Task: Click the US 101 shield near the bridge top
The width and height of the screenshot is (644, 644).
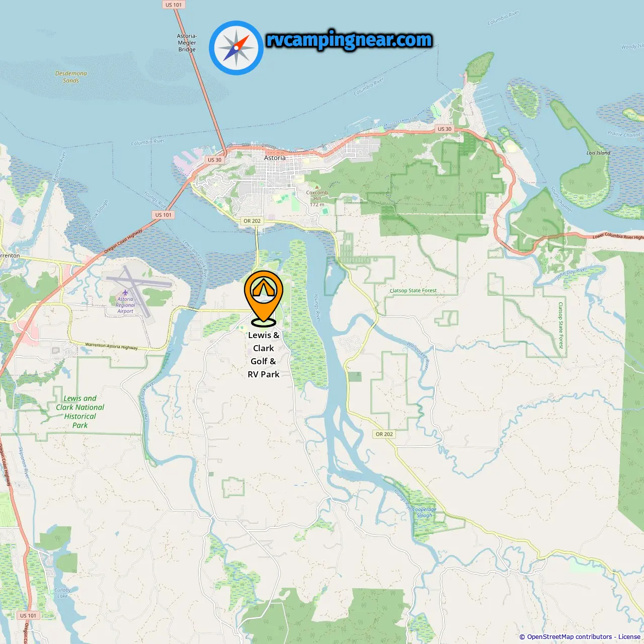Action: coord(174,5)
